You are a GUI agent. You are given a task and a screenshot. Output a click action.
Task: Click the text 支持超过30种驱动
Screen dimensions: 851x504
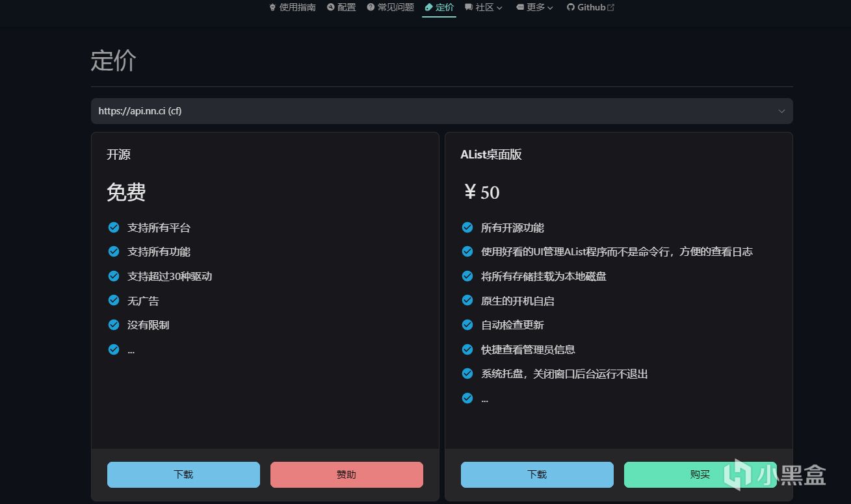tap(170, 276)
